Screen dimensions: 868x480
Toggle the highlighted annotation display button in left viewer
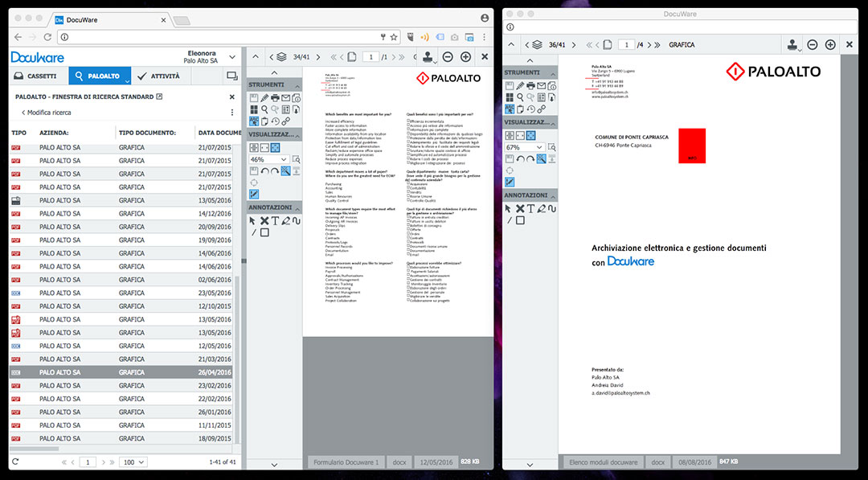point(254,195)
